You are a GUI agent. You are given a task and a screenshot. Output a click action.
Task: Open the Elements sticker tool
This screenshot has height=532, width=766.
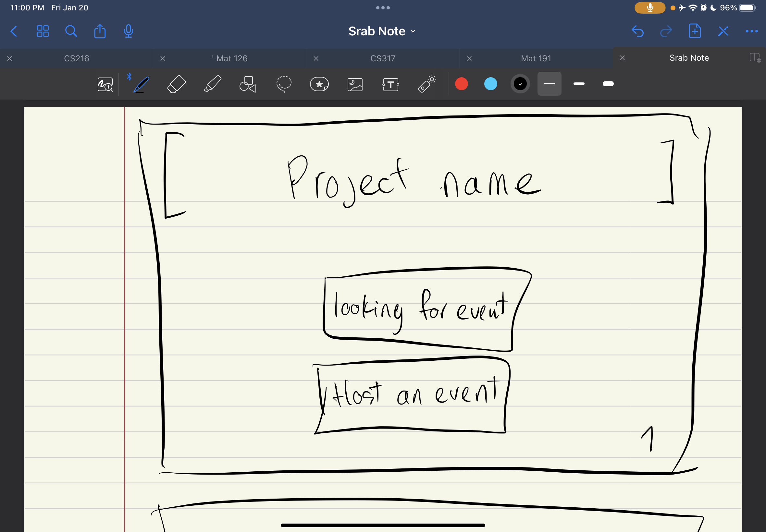tap(319, 84)
